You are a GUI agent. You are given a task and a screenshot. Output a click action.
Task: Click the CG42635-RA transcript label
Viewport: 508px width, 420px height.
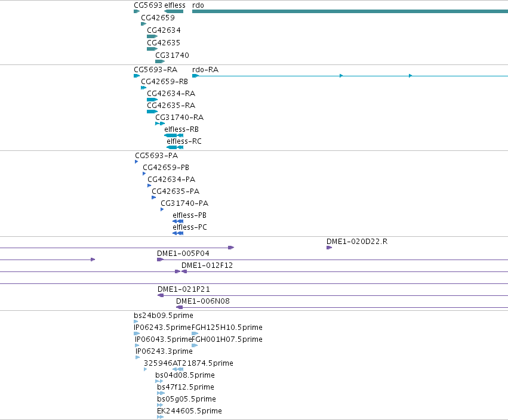click(171, 106)
